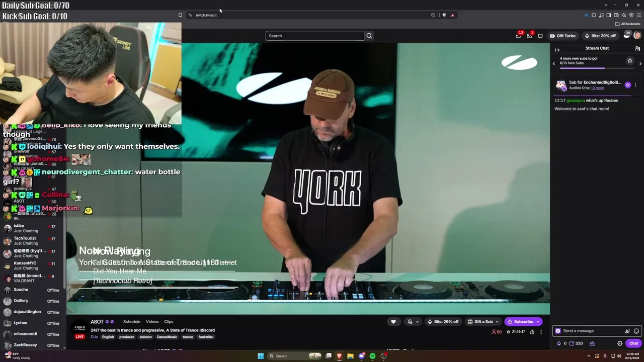
Task: Open the Windows Start menu
Action: point(261,356)
